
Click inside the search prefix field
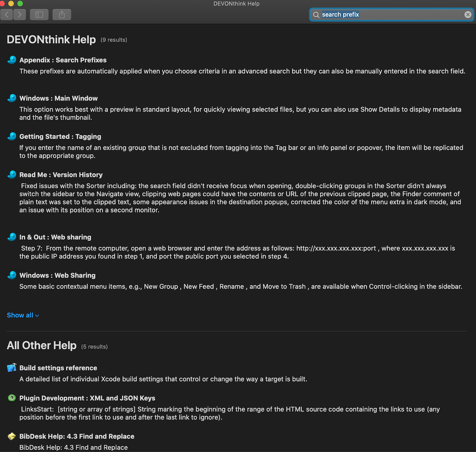390,15
